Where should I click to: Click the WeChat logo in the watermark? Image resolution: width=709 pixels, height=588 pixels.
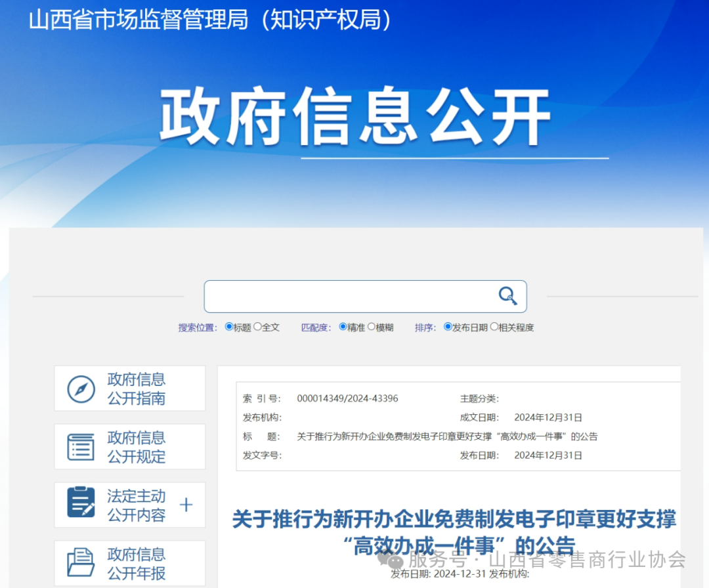pyautogui.click(x=395, y=561)
